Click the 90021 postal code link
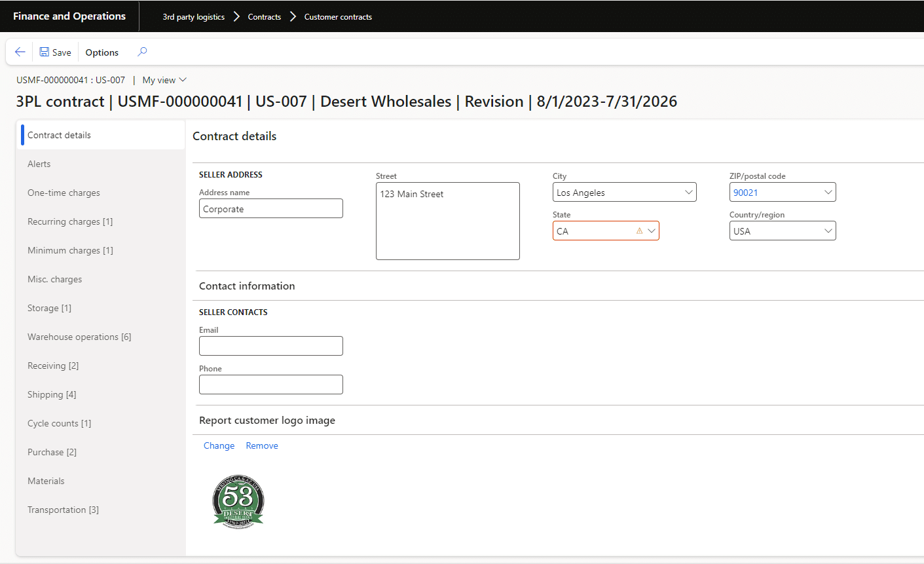The height and width of the screenshot is (564, 924). tap(746, 193)
